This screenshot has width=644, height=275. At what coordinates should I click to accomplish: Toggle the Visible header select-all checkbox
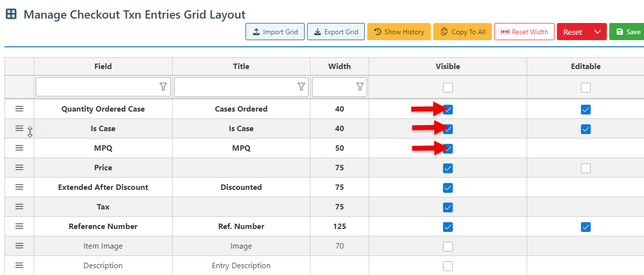click(x=448, y=88)
